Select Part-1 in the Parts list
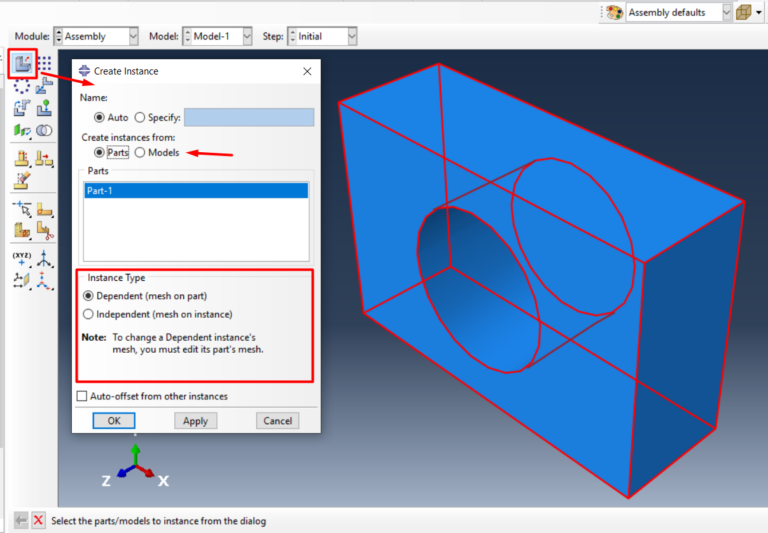Screen dimensions: 768x533 (x=196, y=191)
